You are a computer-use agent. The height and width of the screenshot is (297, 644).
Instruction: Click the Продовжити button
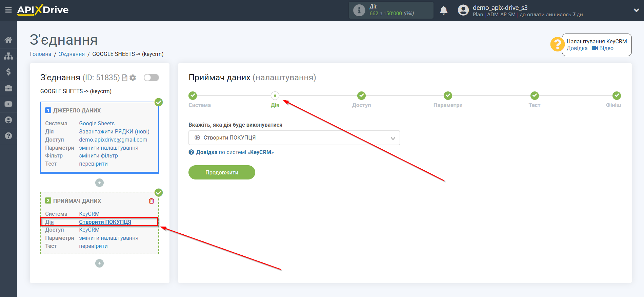click(x=222, y=172)
